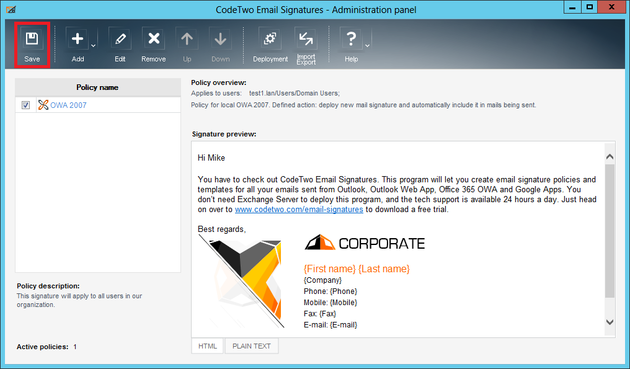The image size is (630, 369).
Task: Toggle the OWA 2007 policy checkbox
Action: pos(26,105)
